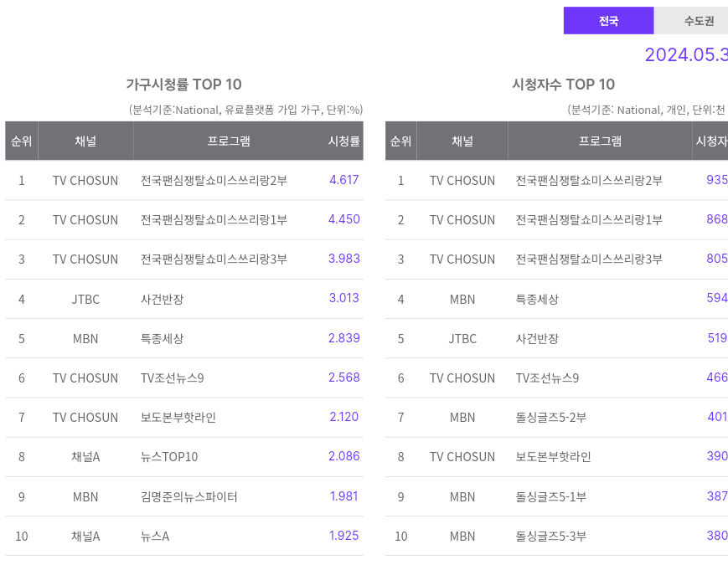Select rating value 1.925

[x=344, y=536]
